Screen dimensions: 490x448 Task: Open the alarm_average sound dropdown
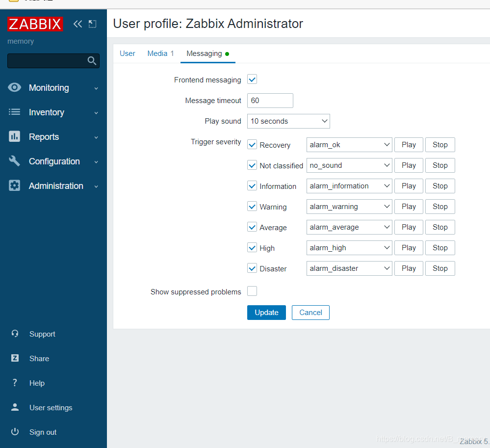[349, 227]
